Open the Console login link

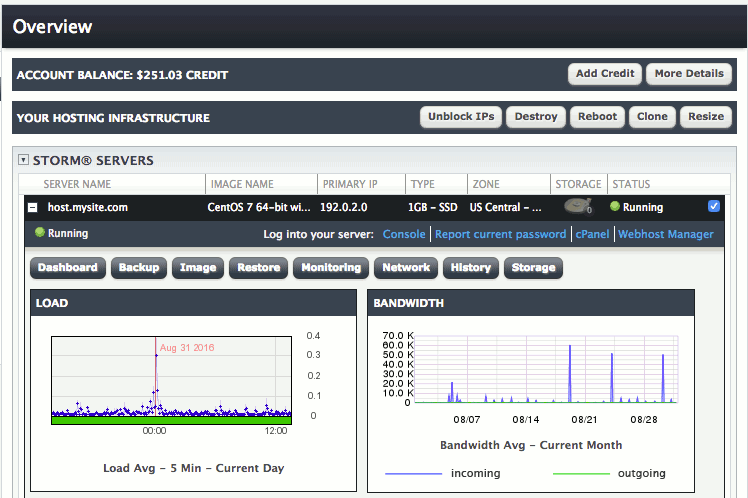(x=404, y=234)
